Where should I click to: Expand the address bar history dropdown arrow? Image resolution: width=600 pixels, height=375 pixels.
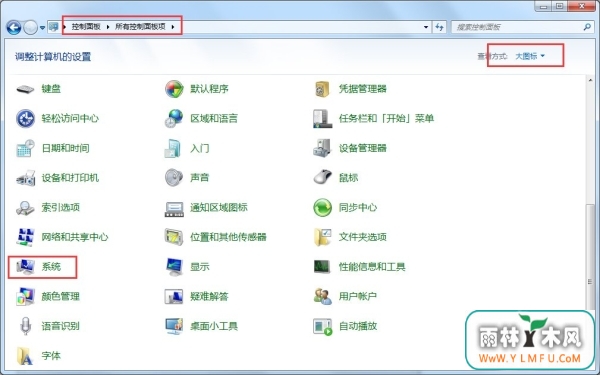pyautogui.click(x=426, y=27)
